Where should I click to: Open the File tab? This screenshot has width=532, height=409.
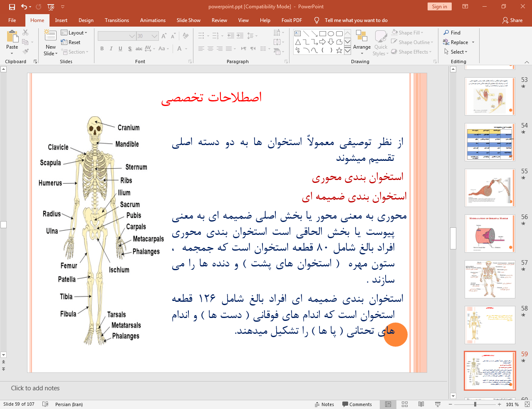(12, 20)
